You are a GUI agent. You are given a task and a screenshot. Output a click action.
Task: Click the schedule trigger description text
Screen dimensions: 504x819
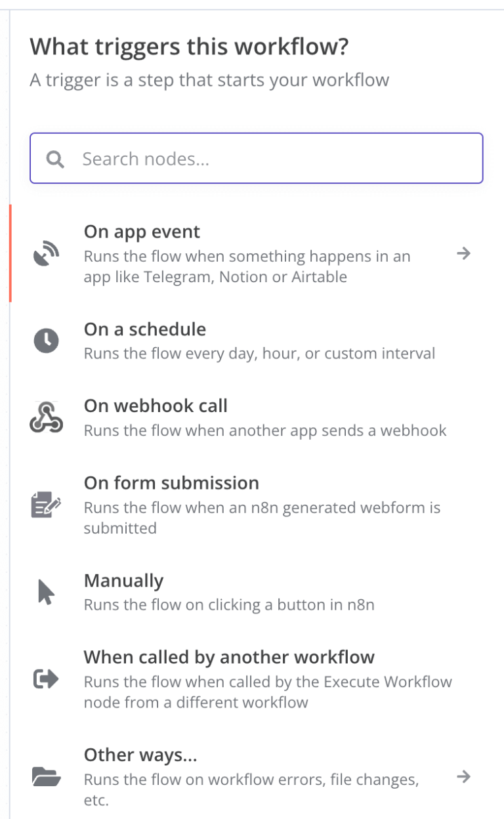[x=259, y=354]
